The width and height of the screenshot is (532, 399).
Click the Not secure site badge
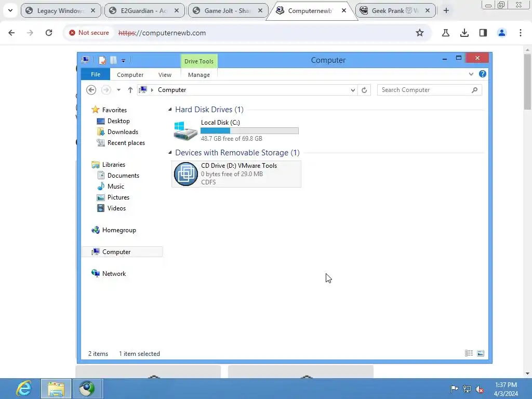tap(89, 33)
